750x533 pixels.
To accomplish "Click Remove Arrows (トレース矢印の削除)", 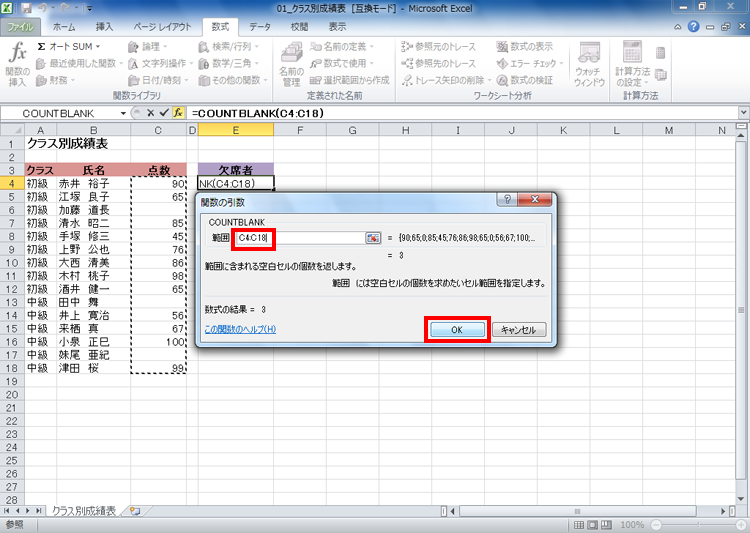I will (446, 80).
